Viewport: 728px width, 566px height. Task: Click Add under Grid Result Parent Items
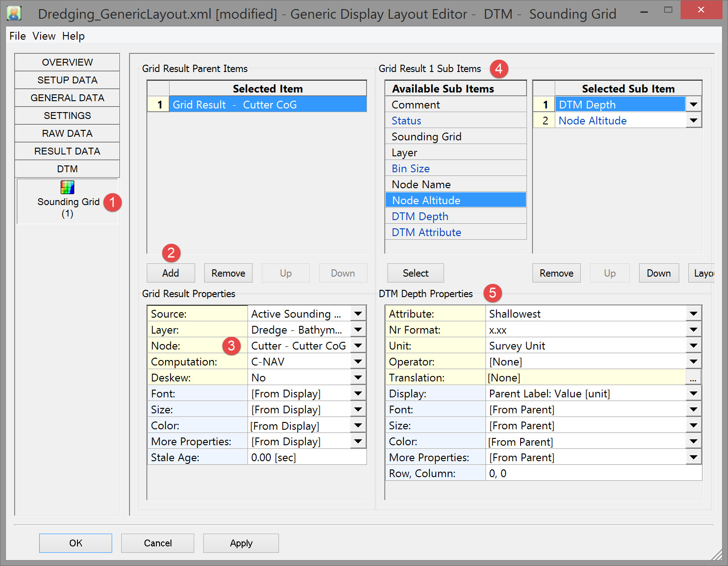tap(170, 273)
